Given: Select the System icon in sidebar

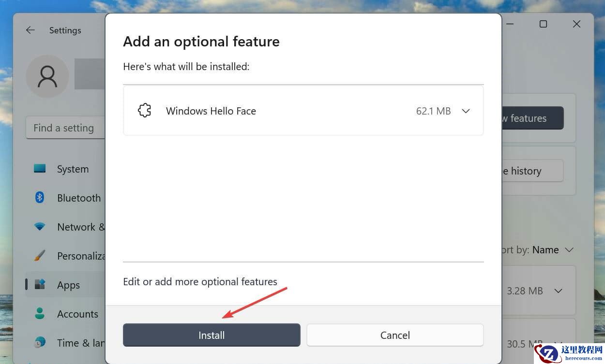Looking at the screenshot, I should (40, 169).
